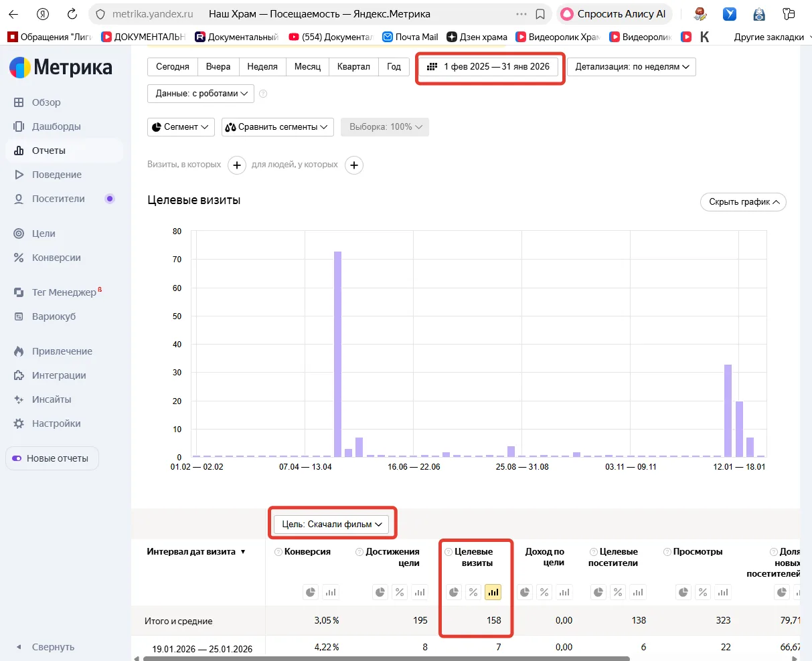The image size is (812, 661).
Task: Bookmark this page using the bookmark icon
Action: coord(541,14)
